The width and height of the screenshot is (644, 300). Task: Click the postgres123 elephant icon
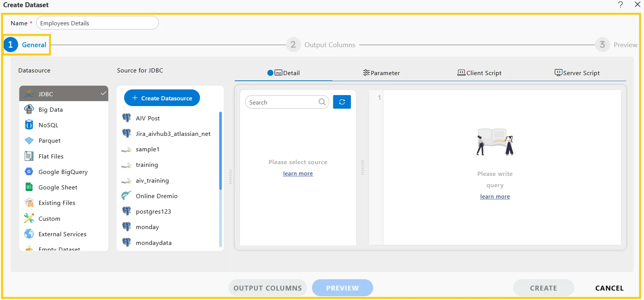(126, 211)
